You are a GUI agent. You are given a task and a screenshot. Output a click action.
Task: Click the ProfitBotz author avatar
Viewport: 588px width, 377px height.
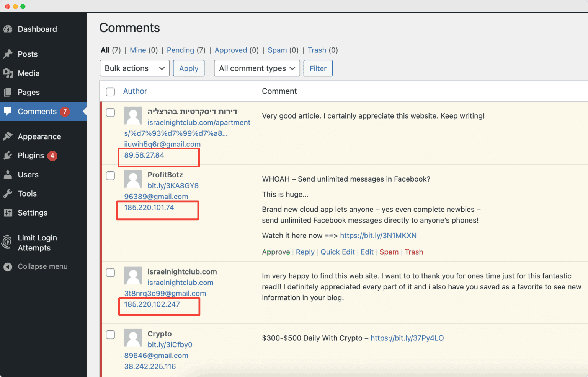click(133, 179)
